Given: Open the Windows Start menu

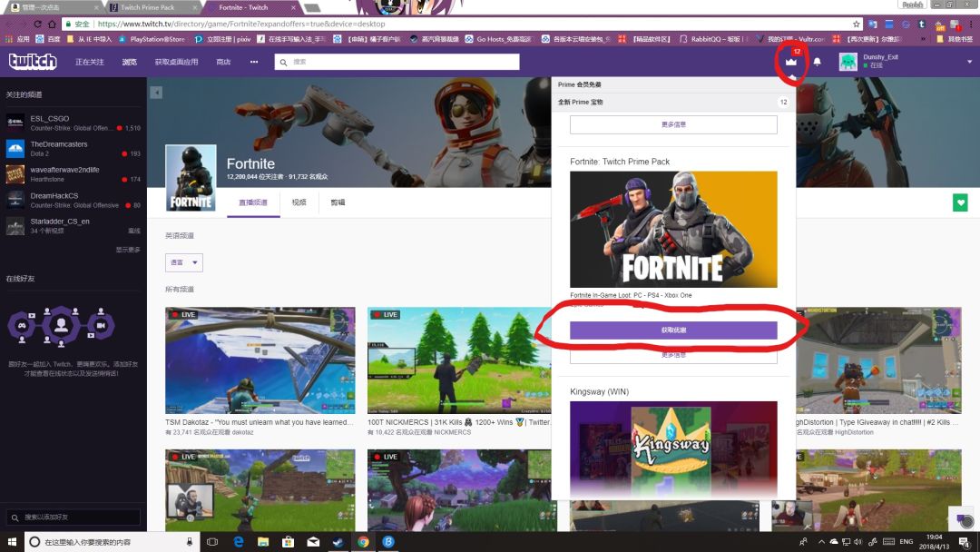Looking at the screenshot, I should click(x=12, y=541).
